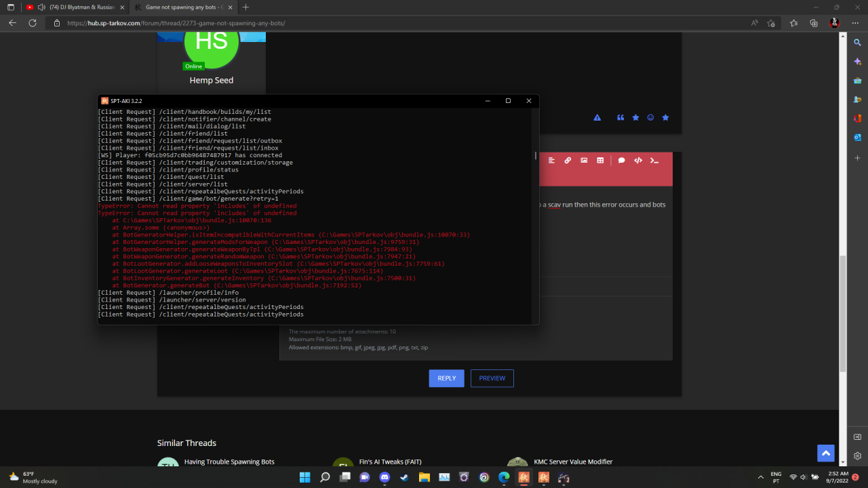Open File Explorer from the taskbar
This screenshot has height=488, width=868.
(x=424, y=477)
